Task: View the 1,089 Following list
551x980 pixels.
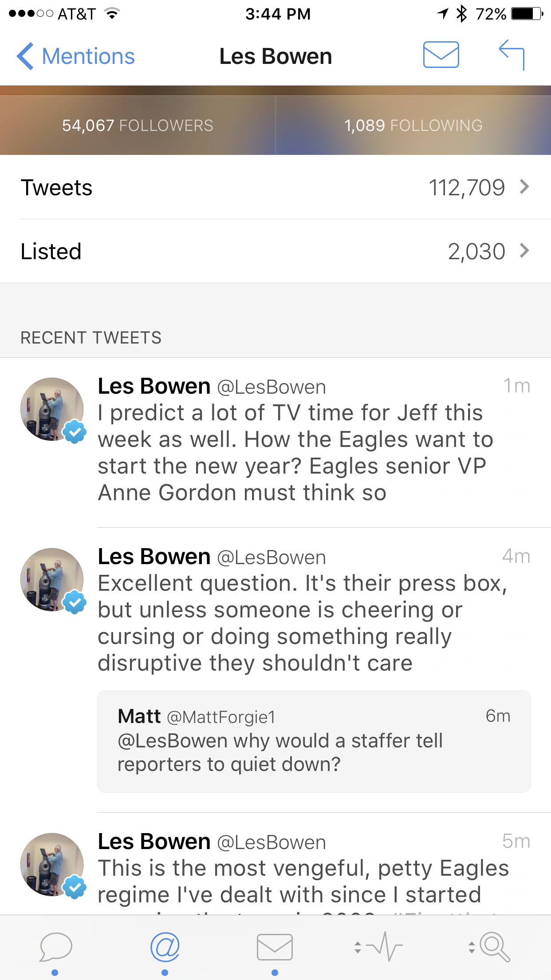Action: tap(413, 126)
